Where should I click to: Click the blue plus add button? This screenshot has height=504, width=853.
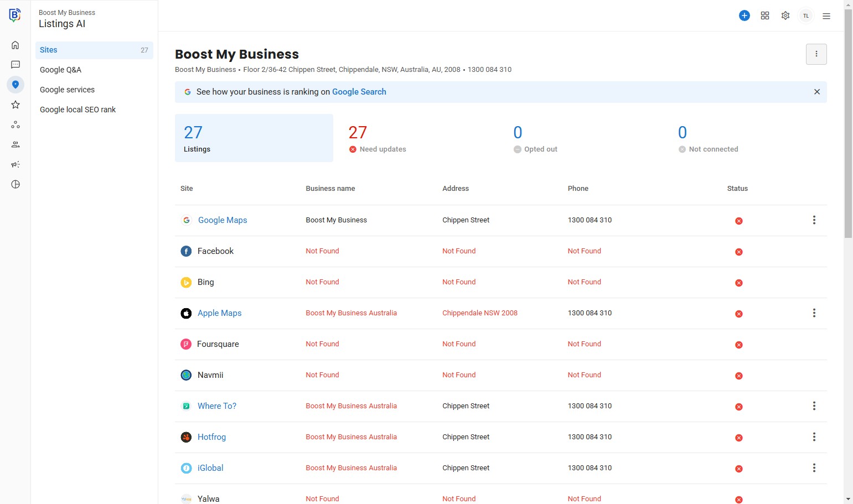pos(745,15)
